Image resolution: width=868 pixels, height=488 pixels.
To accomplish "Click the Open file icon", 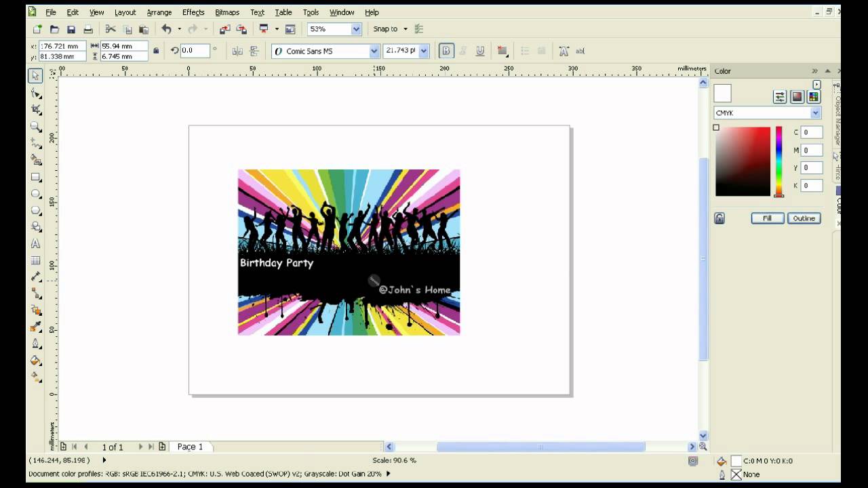I will [54, 29].
